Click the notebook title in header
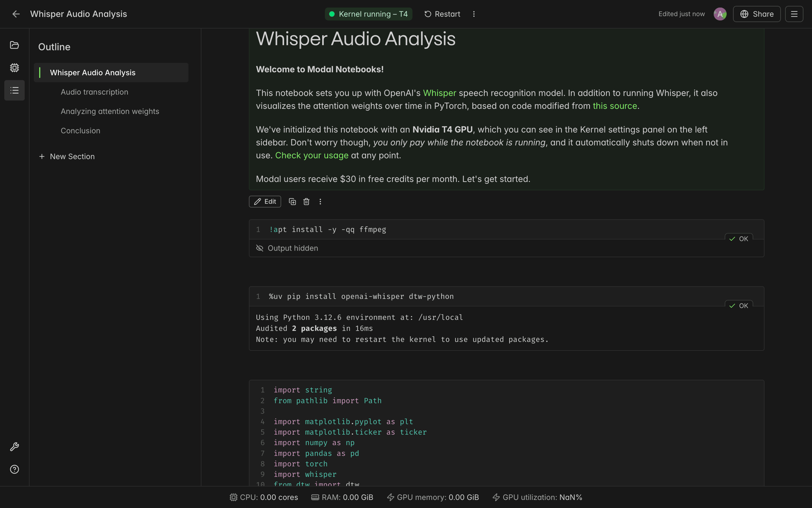The height and width of the screenshot is (508, 812). click(x=79, y=14)
